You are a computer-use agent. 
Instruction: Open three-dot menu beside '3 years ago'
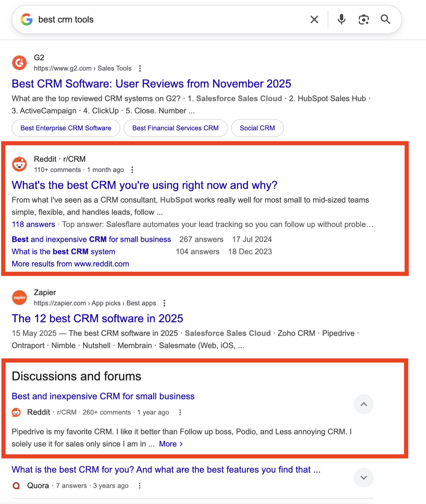point(140,486)
